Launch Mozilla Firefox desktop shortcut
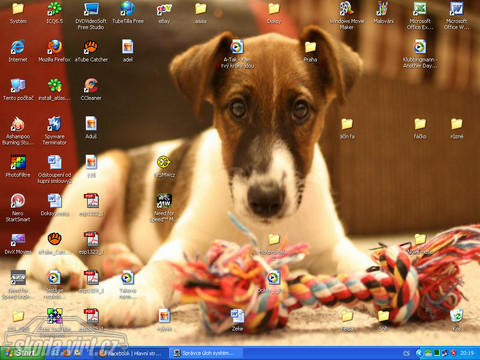The height and width of the screenshot is (360, 480). [54, 51]
